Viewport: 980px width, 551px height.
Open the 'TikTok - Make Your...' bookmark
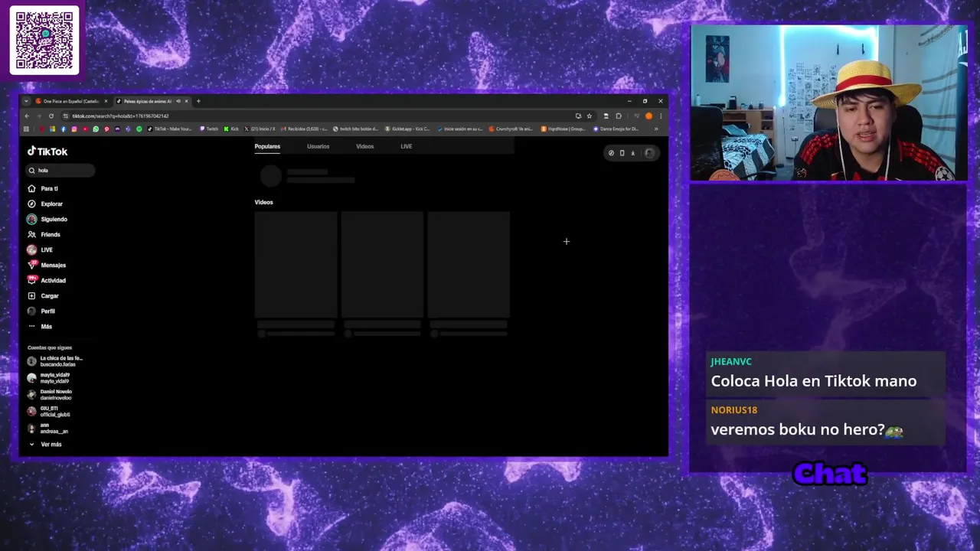coord(169,129)
